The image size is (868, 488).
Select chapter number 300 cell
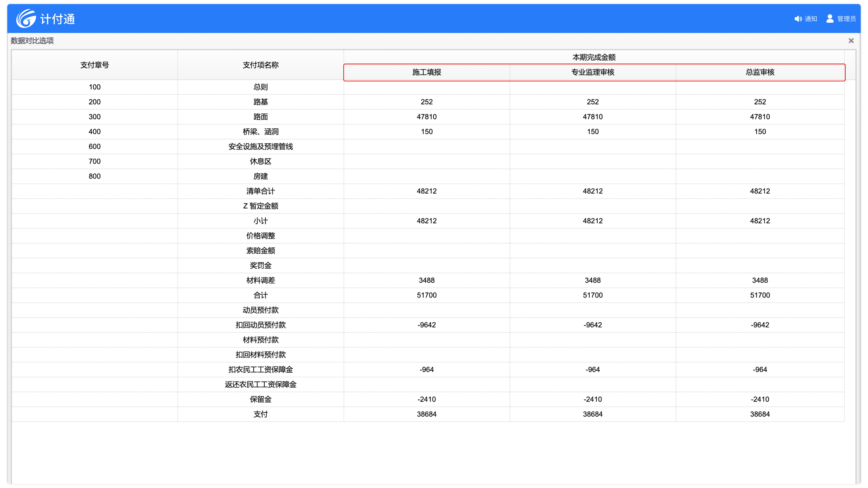(x=95, y=117)
